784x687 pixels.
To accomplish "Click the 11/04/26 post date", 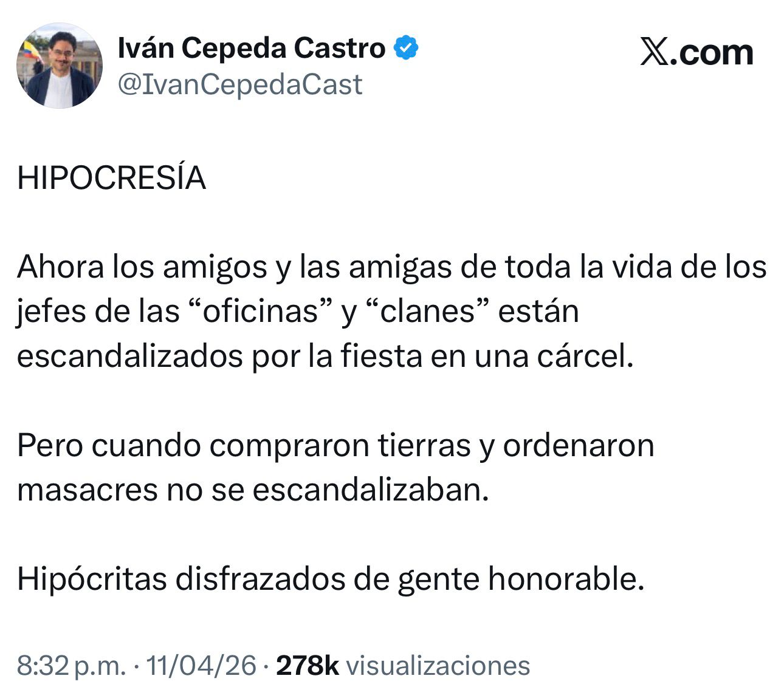I will point(202,666).
